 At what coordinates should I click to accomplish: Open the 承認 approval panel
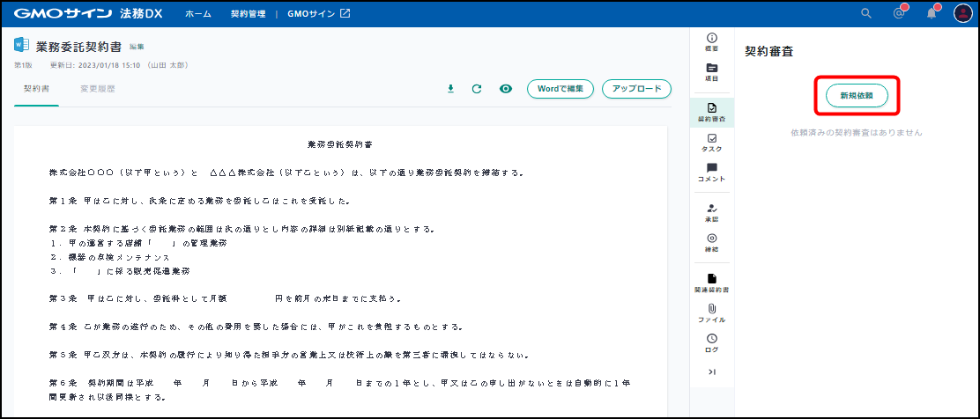[711, 212]
